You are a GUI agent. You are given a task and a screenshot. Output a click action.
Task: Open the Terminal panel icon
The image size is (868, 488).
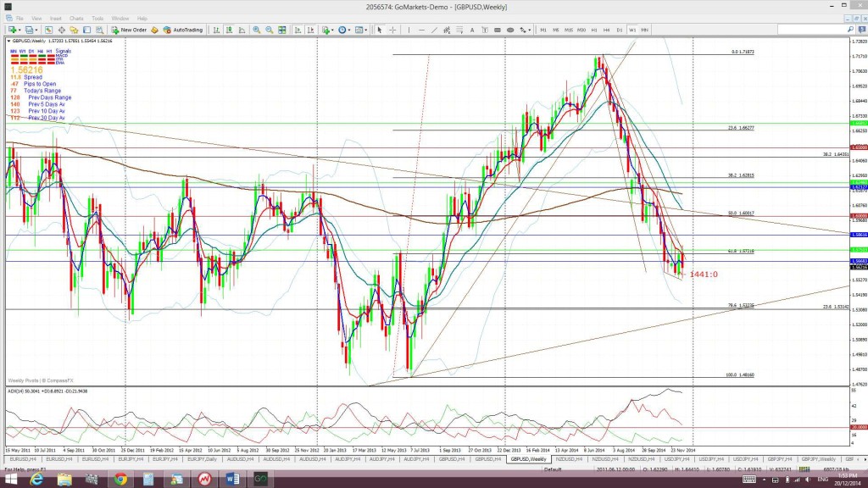click(87, 30)
